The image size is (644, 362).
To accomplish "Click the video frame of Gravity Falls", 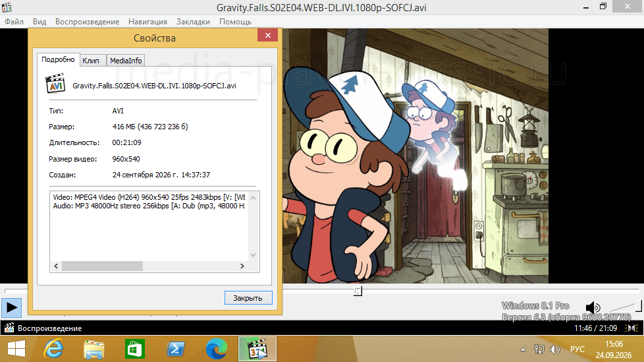I will point(415,156).
